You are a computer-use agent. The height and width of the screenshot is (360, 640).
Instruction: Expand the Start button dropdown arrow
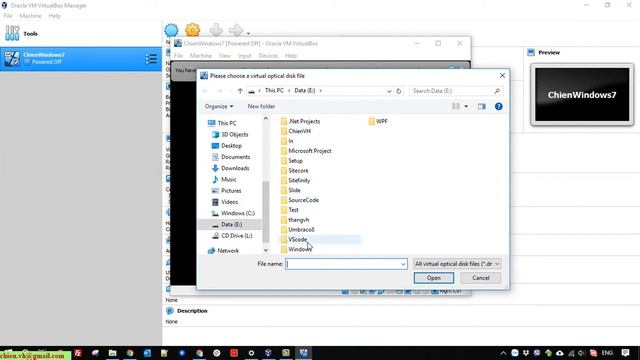248,33
